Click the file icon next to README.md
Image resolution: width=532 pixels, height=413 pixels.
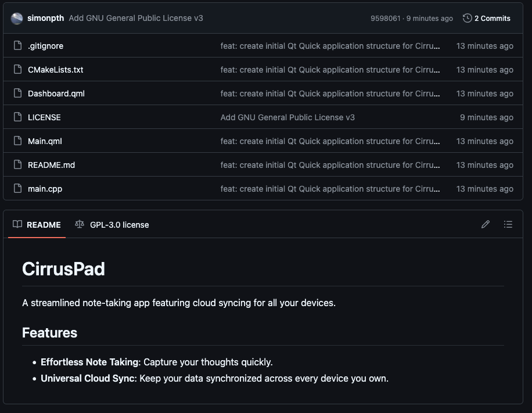(17, 165)
